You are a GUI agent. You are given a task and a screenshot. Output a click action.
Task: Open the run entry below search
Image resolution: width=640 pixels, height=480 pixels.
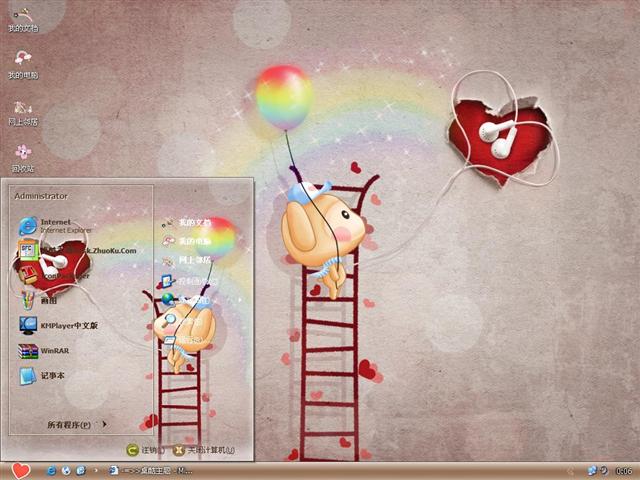(182, 340)
